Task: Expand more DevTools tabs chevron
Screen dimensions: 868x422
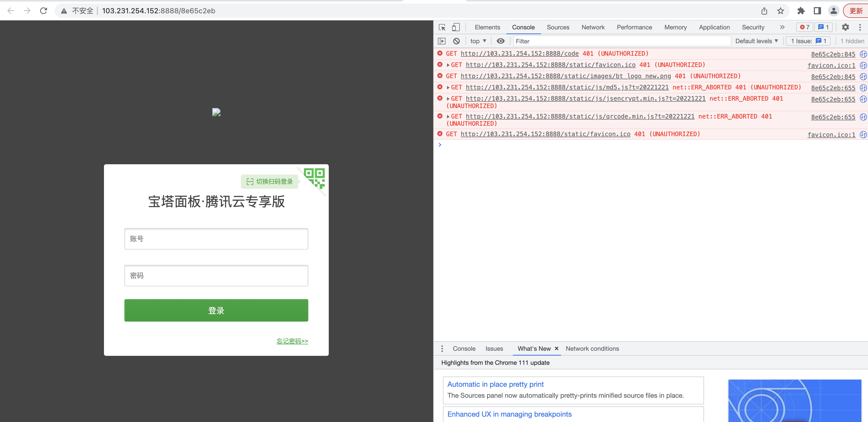Action: pyautogui.click(x=782, y=27)
